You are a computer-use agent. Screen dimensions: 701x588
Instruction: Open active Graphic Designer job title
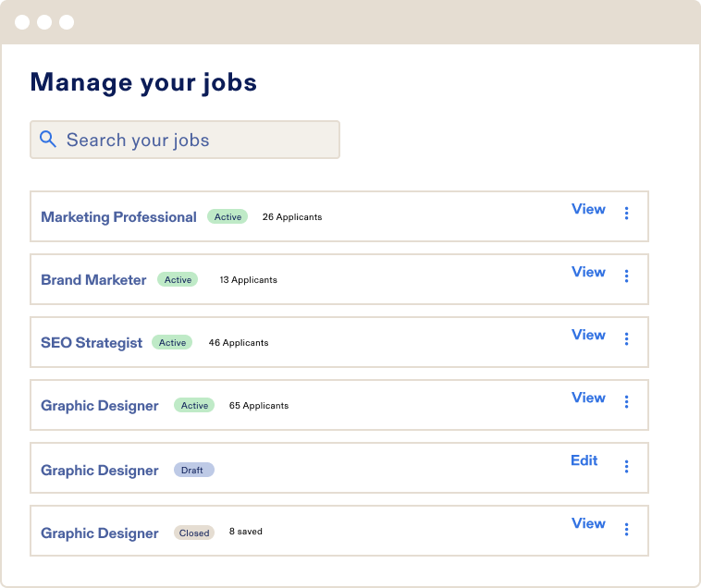click(x=100, y=406)
